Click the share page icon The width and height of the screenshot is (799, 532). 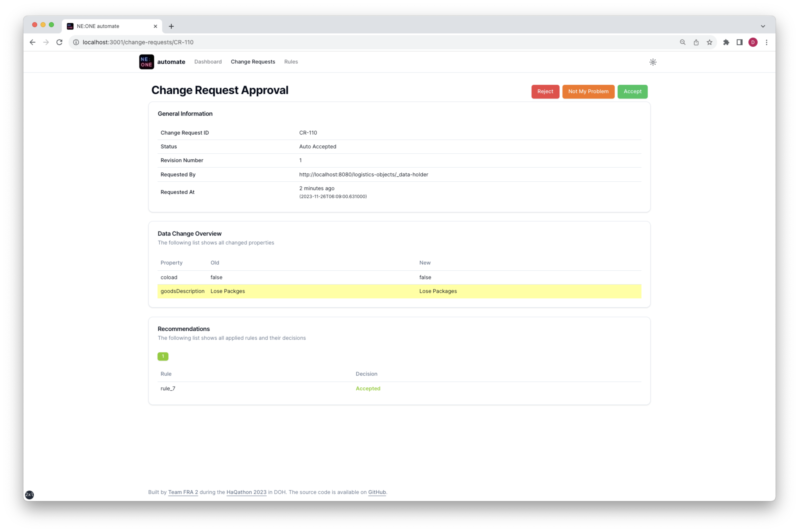[696, 42]
